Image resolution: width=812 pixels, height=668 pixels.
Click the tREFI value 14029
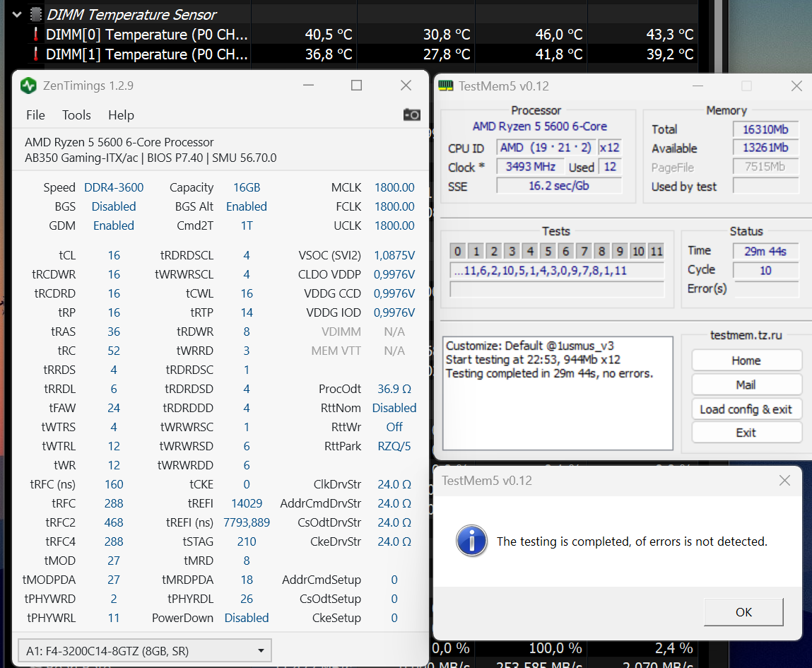click(247, 503)
